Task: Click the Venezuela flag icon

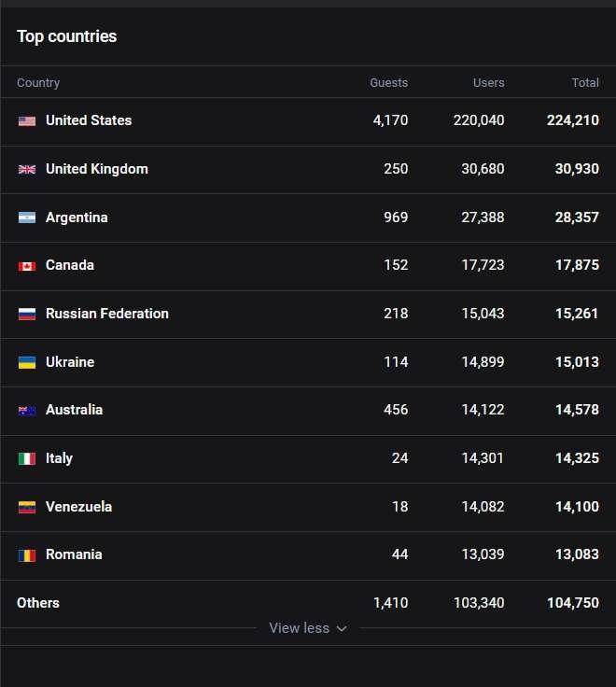Action: click(27, 508)
